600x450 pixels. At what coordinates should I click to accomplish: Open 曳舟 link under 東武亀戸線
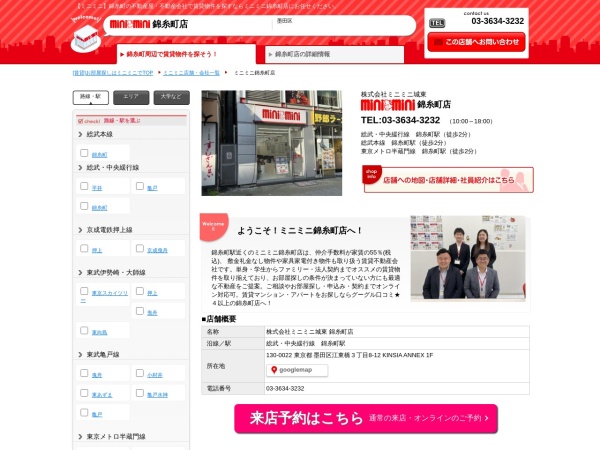tap(97, 375)
